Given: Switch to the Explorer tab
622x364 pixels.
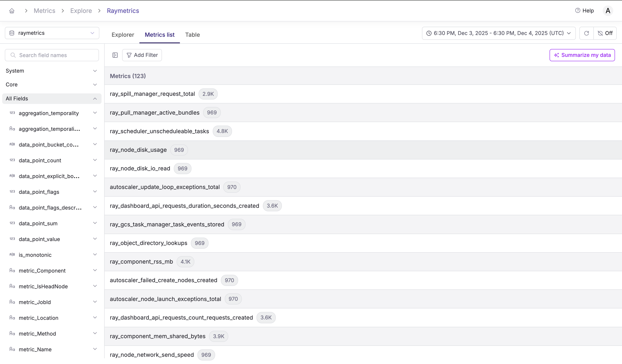Looking at the screenshot, I should pos(123,35).
